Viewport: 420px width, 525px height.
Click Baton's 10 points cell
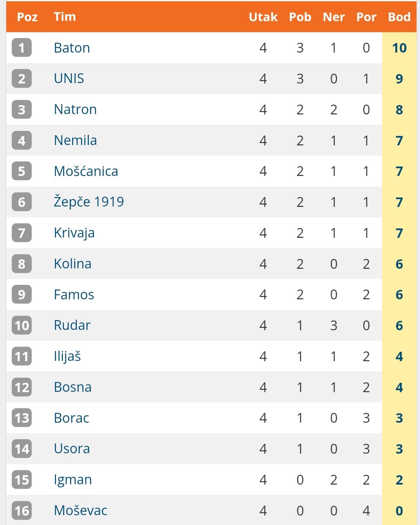(399, 48)
